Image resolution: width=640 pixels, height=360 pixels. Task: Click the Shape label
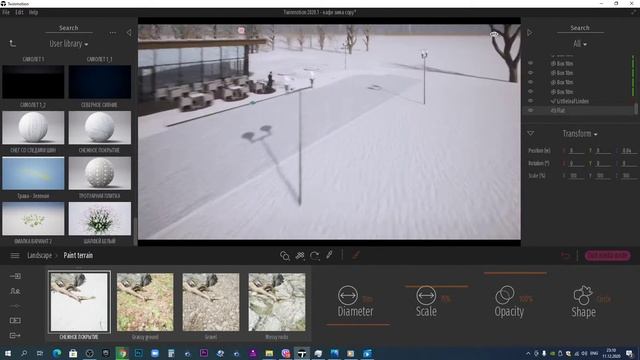tap(583, 312)
